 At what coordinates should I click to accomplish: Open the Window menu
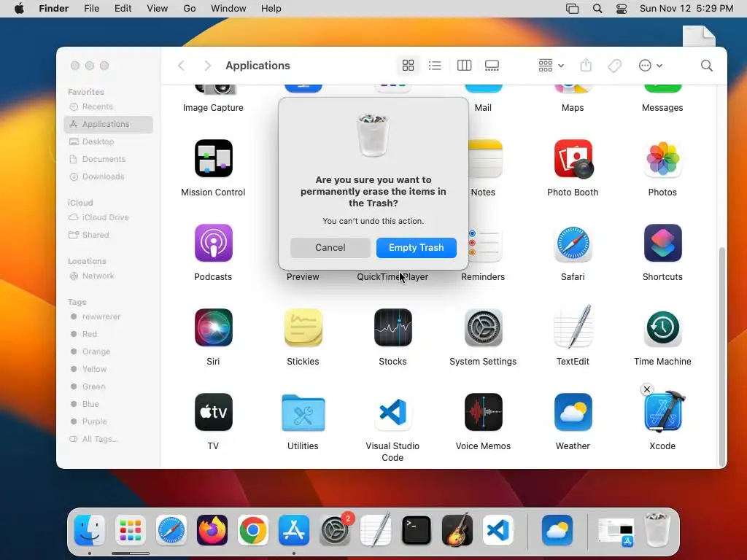(x=228, y=9)
